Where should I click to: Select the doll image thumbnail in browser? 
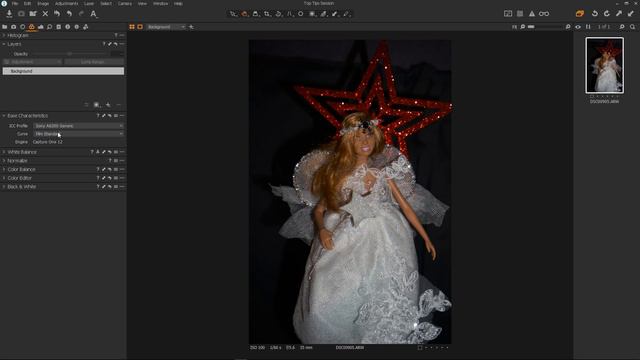604,65
